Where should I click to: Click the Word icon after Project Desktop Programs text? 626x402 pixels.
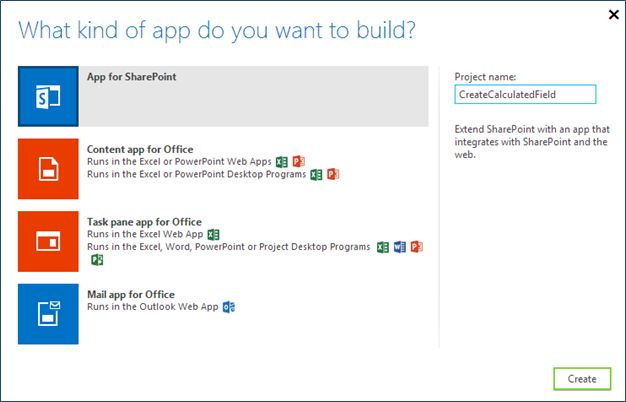pos(400,247)
